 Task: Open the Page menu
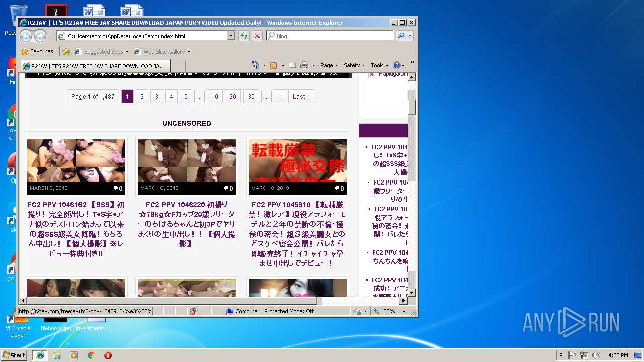click(x=329, y=65)
